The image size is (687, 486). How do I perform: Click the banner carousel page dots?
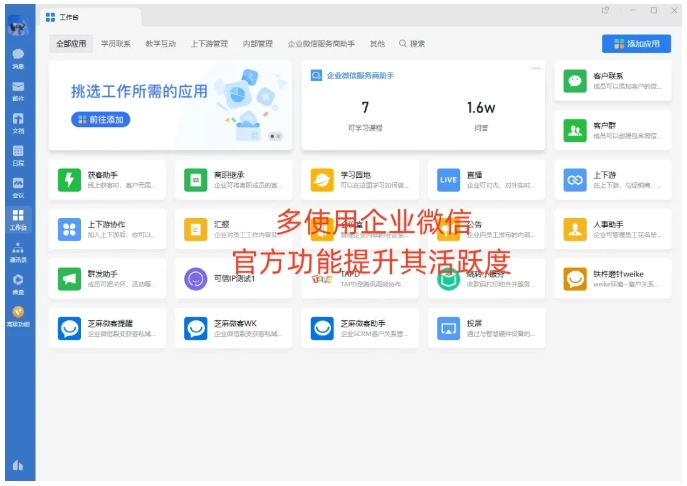(x=275, y=136)
